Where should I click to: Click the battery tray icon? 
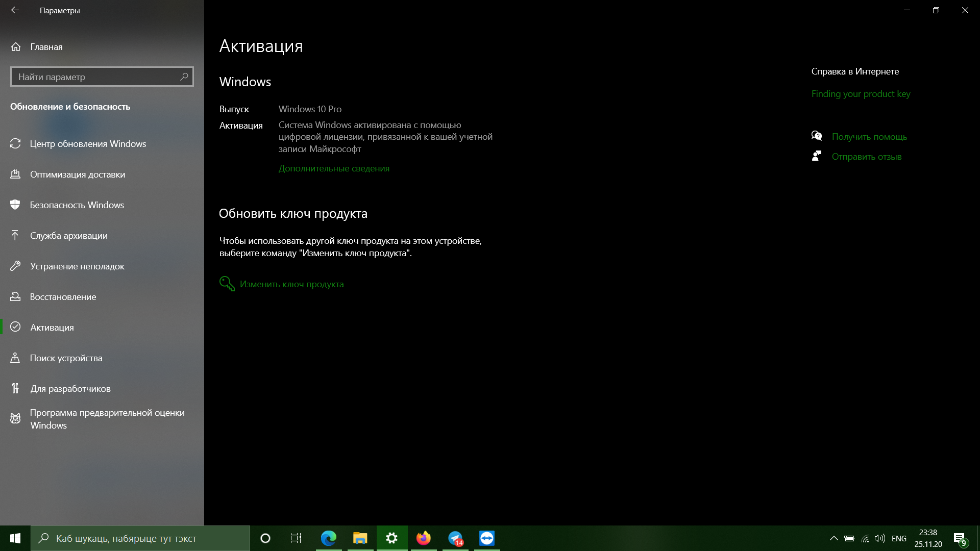pyautogui.click(x=849, y=538)
